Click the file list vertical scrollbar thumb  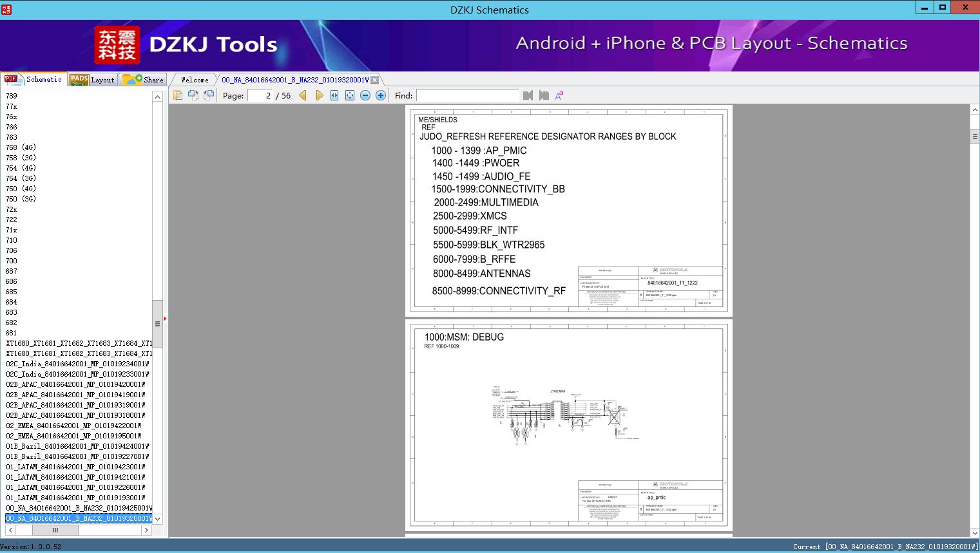click(x=157, y=324)
